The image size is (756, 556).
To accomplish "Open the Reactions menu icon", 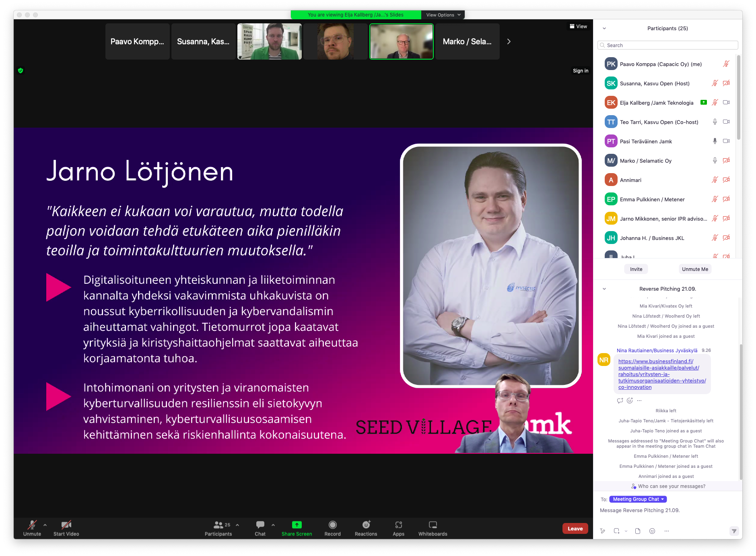I will (366, 525).
